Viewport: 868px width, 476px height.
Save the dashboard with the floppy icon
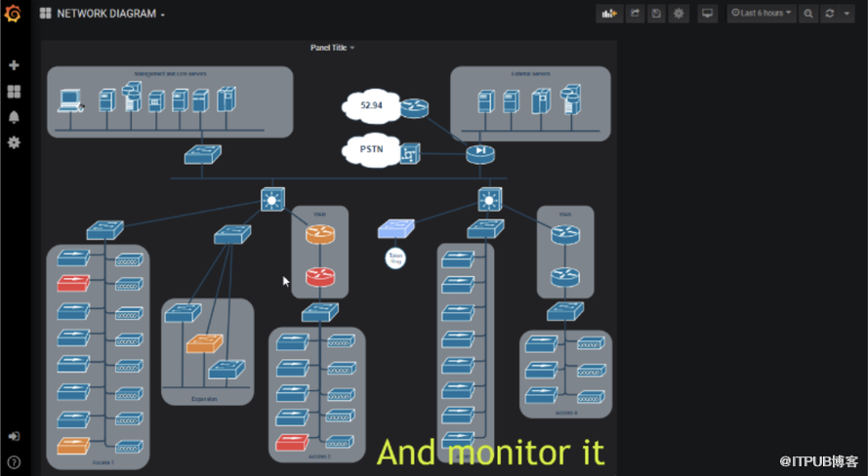657,14
